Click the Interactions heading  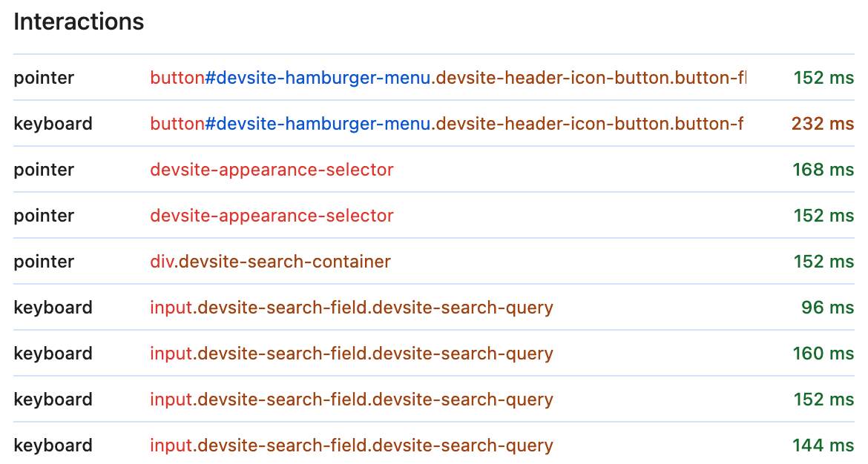click(78, 22)
